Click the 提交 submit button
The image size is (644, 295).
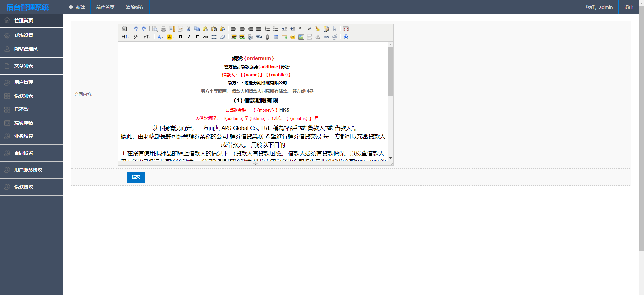click(x=136, y=177)
